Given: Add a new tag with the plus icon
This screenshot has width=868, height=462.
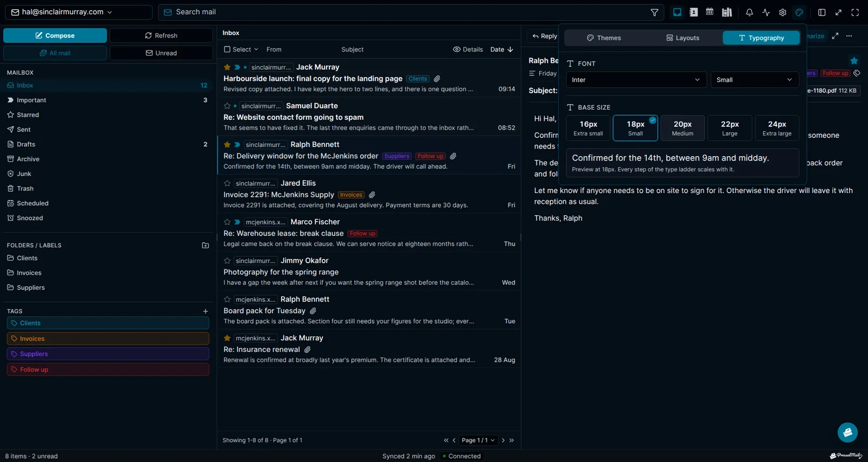Looking at the screenshot, I should [206, 311].
